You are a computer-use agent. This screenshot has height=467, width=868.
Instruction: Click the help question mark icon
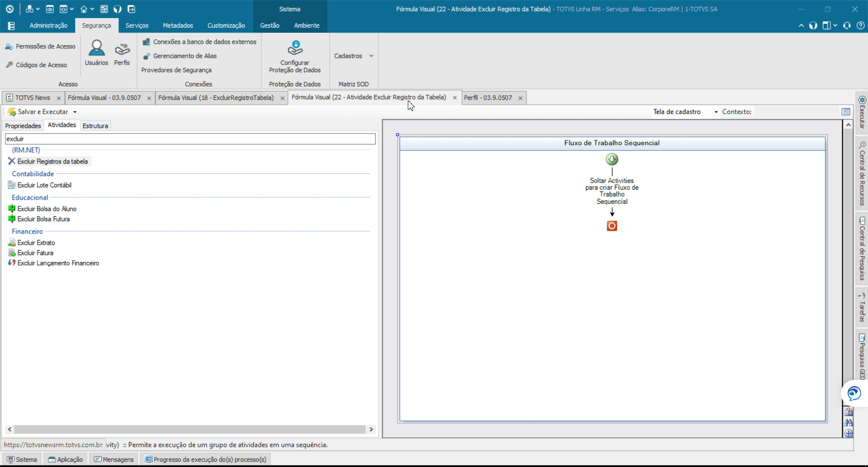point(860,26)
